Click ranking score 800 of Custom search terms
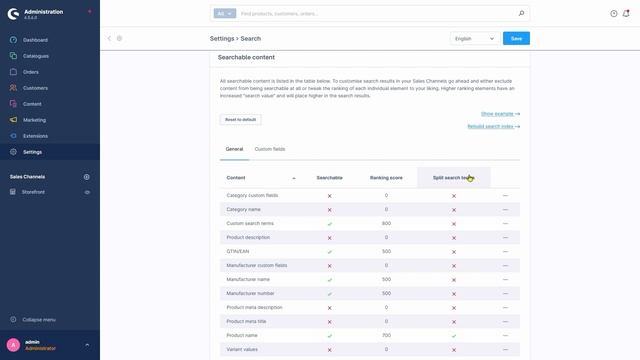This screenshot has height=360, width=640. click(x=386, y=223)
